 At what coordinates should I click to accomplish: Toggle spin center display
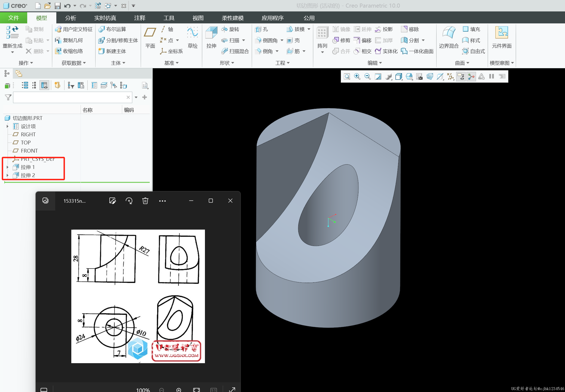[471, 76]
